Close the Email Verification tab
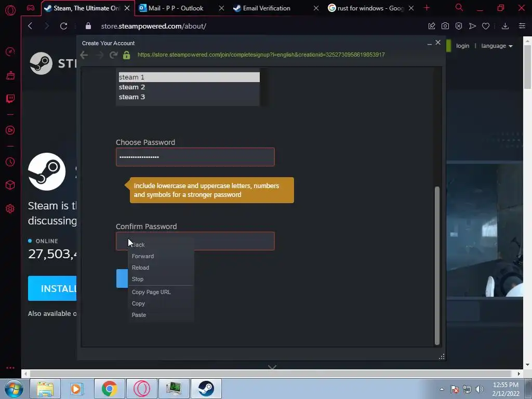This screenshot has height=399, width=532. coord(316,8)
